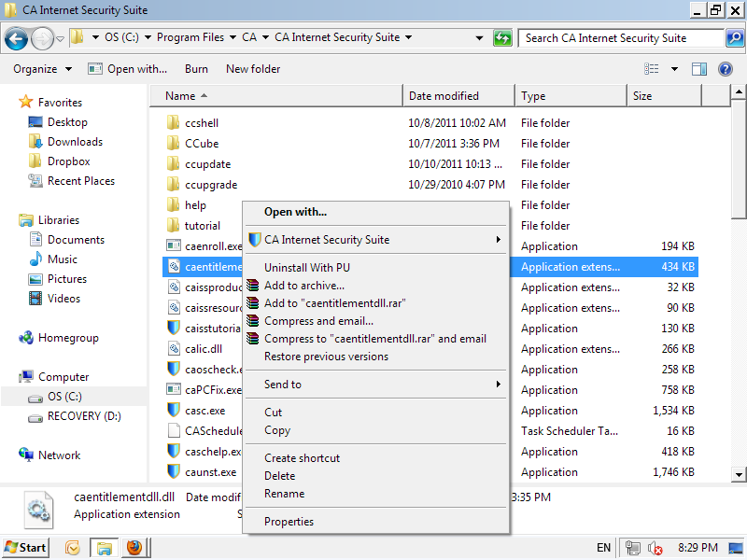Choose Open with... in the context menu
The width and height of the screenshot is (747, 560).
(x=295, y=212)
